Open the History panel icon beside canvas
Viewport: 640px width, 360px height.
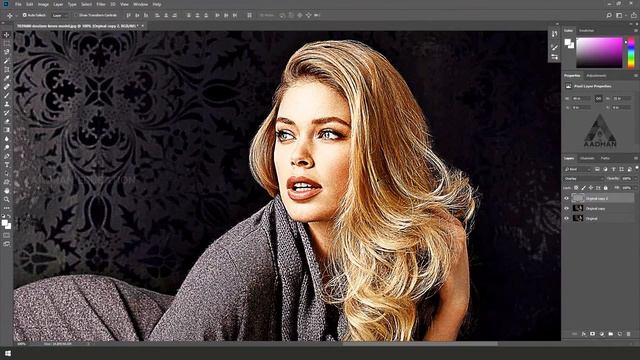(554, 34)
